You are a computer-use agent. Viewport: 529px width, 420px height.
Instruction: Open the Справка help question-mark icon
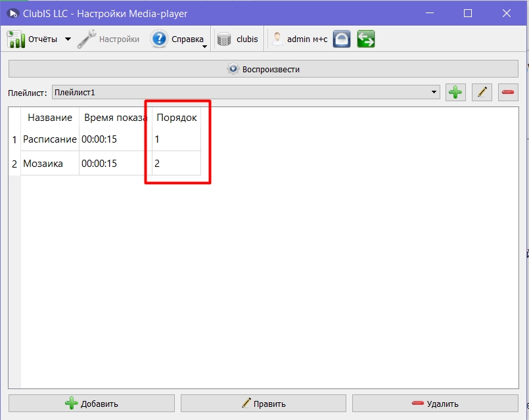159,39
